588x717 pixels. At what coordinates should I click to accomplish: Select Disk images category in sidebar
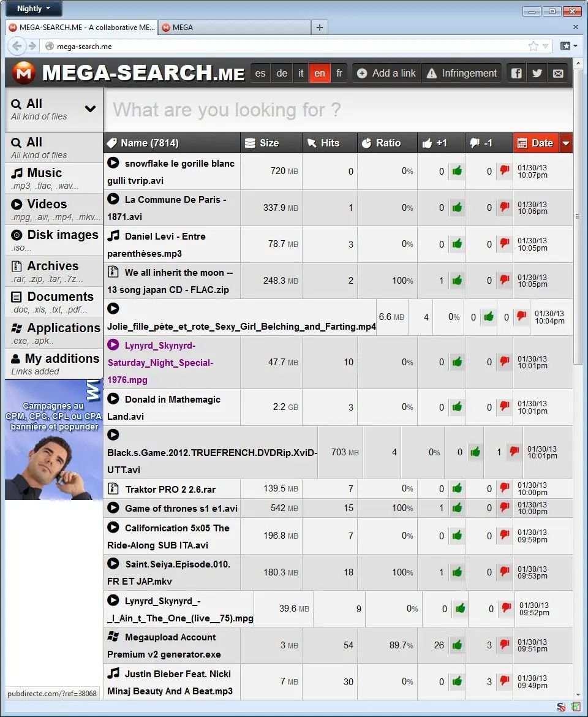point(54,240)
